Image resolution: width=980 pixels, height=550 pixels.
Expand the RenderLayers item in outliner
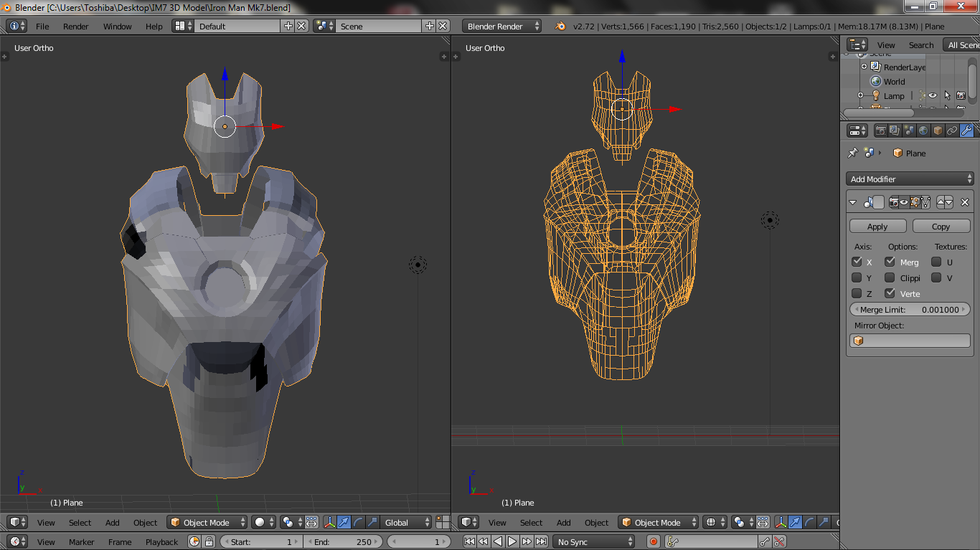point(864,67)
